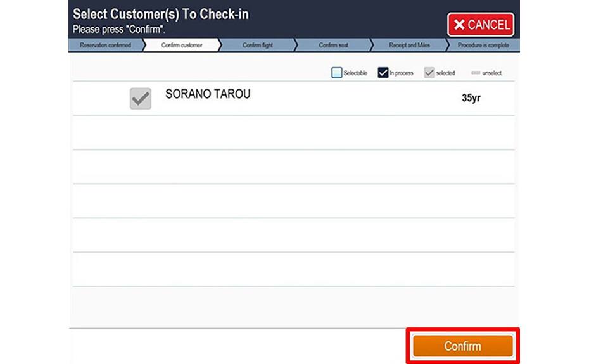Open the Confirm seat step

click(334, 45)
